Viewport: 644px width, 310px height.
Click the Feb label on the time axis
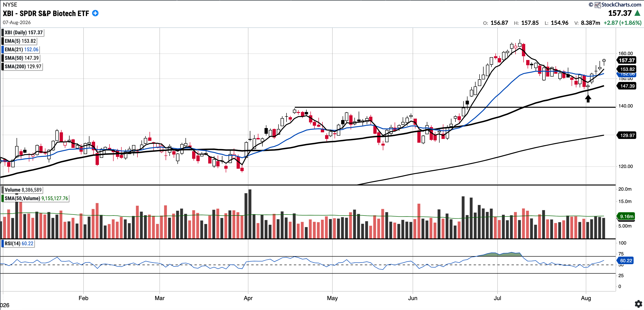(84, 298)
